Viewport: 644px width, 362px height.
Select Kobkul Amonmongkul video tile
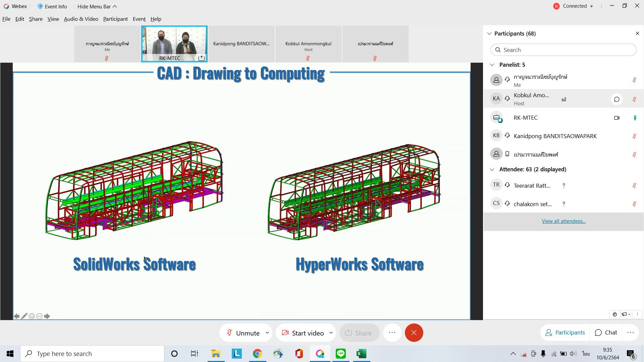point(309,44)
